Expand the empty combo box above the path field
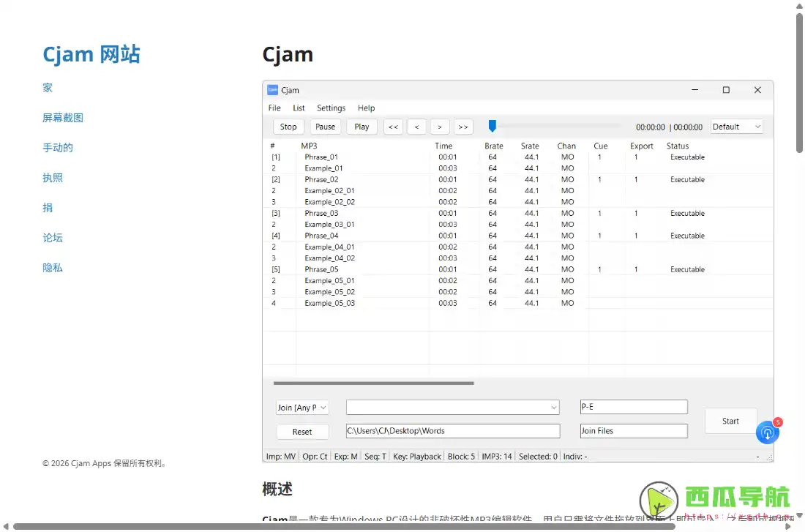This screenshot has height=532, width=805. click(x=452, y=407)
